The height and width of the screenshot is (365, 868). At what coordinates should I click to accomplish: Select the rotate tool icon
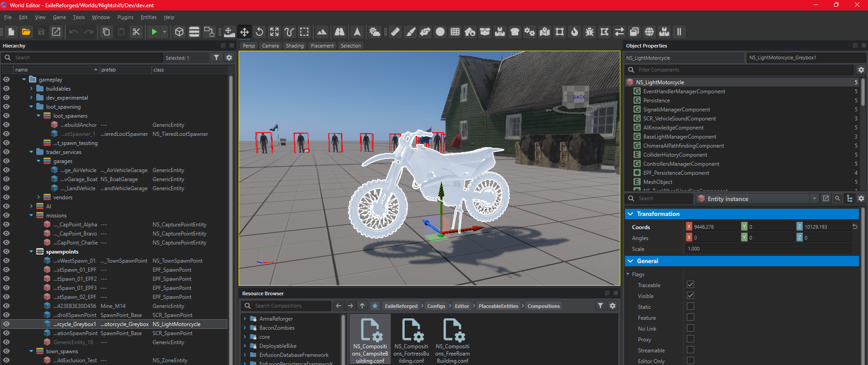(259, 32)
